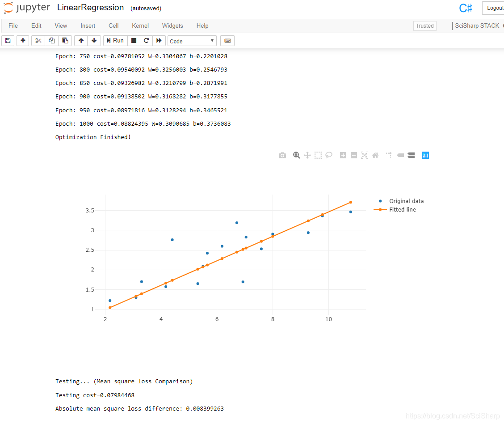Open the Kernel menu
The height and width of the screenshot is (424, 504).
pos(140,26)
